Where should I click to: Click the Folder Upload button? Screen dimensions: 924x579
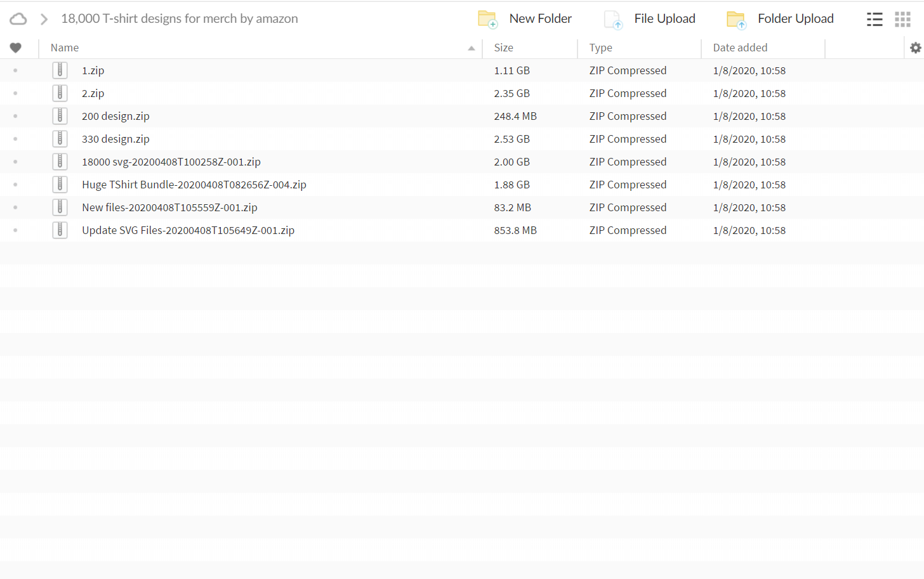coord(781,19)
